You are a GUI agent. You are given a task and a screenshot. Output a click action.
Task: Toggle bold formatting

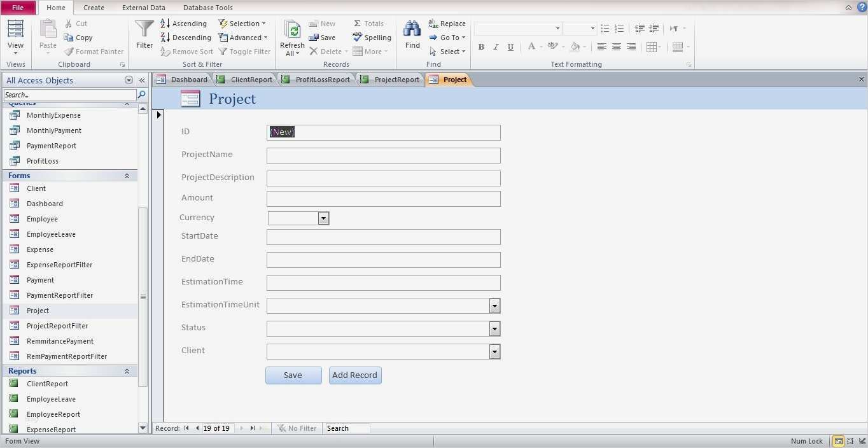pyautogui.click(x=481, y=46)
